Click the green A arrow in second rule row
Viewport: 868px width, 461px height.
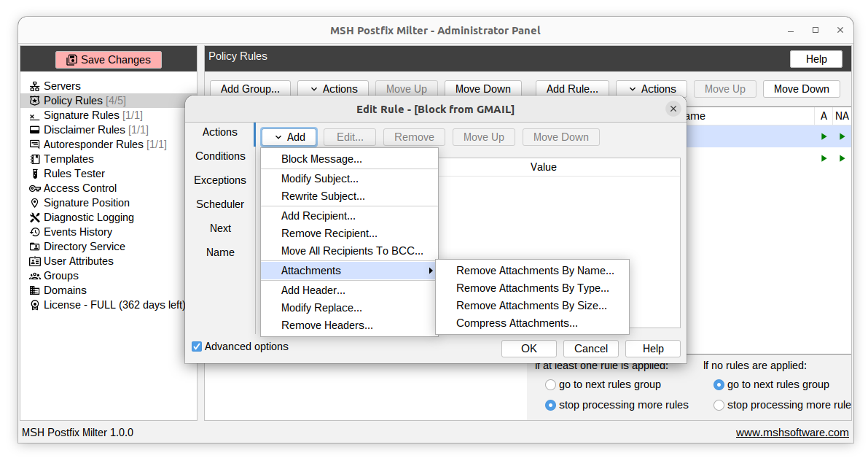[824, 158]
